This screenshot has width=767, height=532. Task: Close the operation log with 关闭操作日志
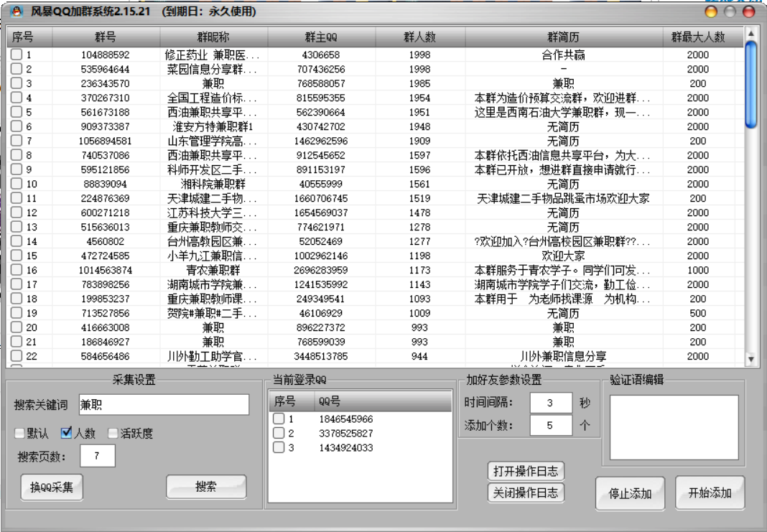pos(526,493)
